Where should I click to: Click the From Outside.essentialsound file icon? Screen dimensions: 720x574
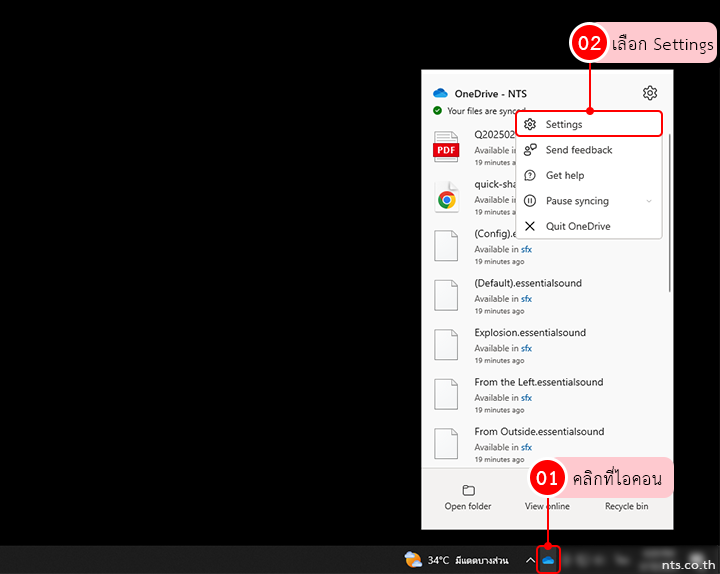pyautogui.click(x=446, y=444)
